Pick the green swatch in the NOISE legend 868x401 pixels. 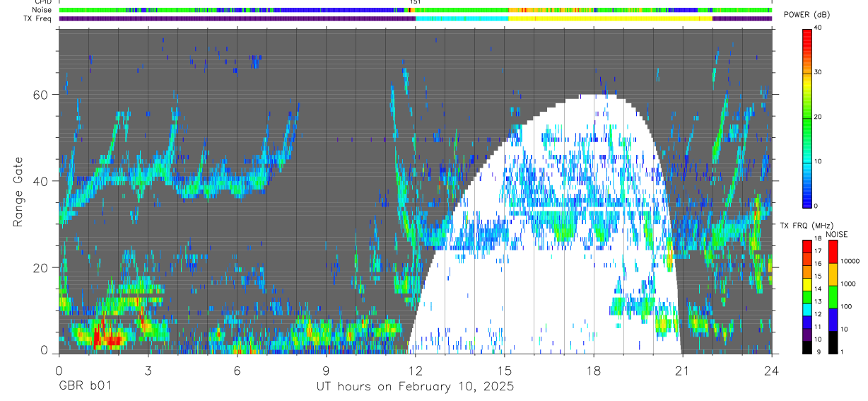833,297
